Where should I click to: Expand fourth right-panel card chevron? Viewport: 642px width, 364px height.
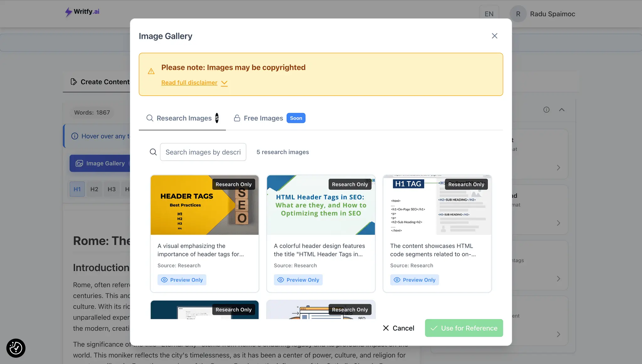tap(558, 334)
